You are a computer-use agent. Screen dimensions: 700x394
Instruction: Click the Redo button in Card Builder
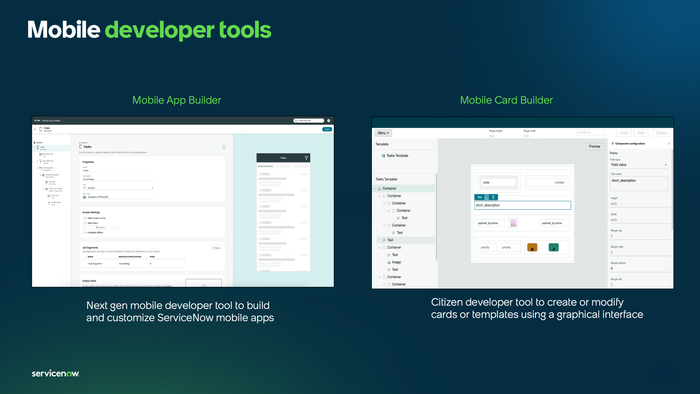pos(641,133)
